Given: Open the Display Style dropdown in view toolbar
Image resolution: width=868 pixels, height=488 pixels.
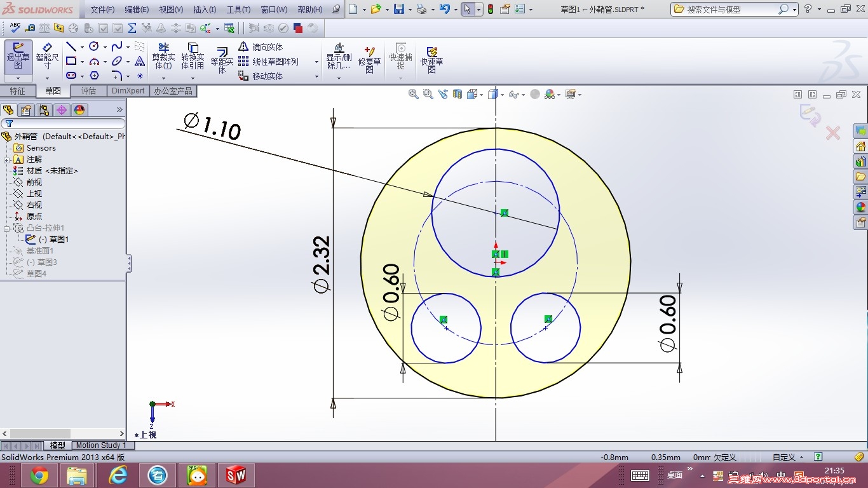Looking at the screenshot, I should click(x=503, y=95).
